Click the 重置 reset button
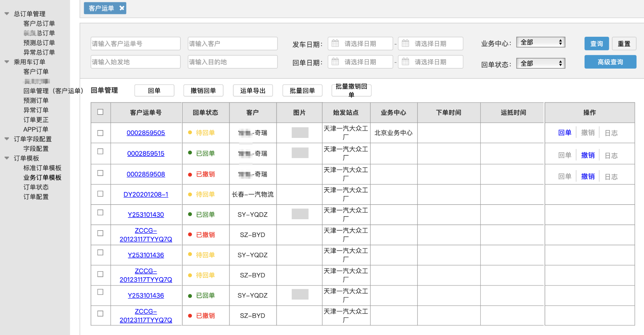 [624, 43]
